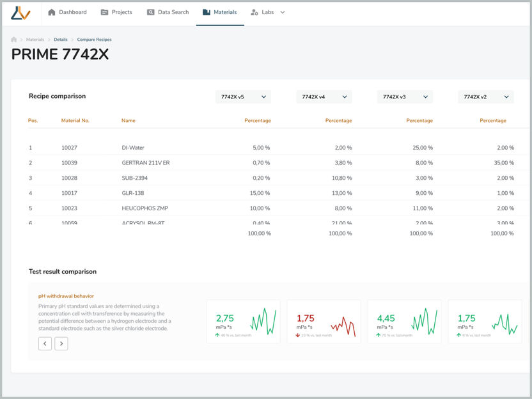Go to previous test result with left arrow
532x399 pixels.
point(45,343)
